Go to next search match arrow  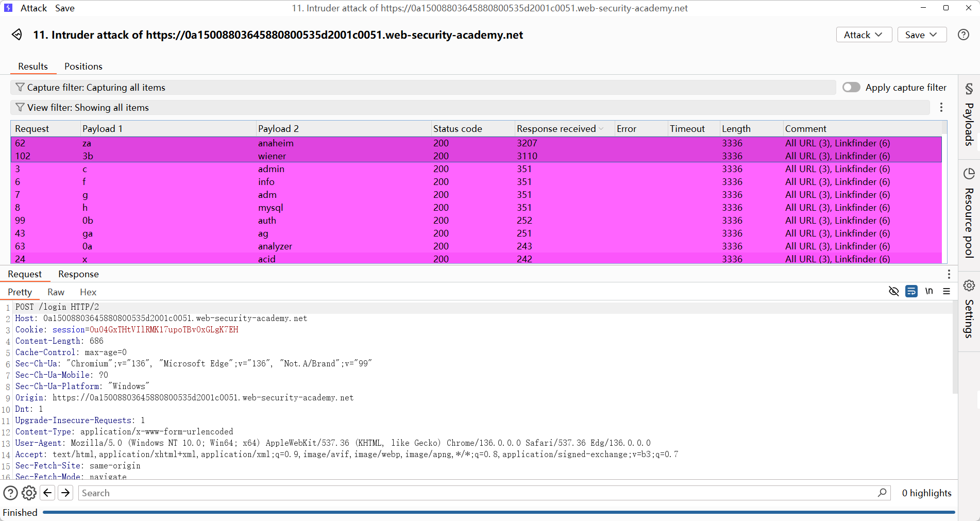click(x=65, y=493)
